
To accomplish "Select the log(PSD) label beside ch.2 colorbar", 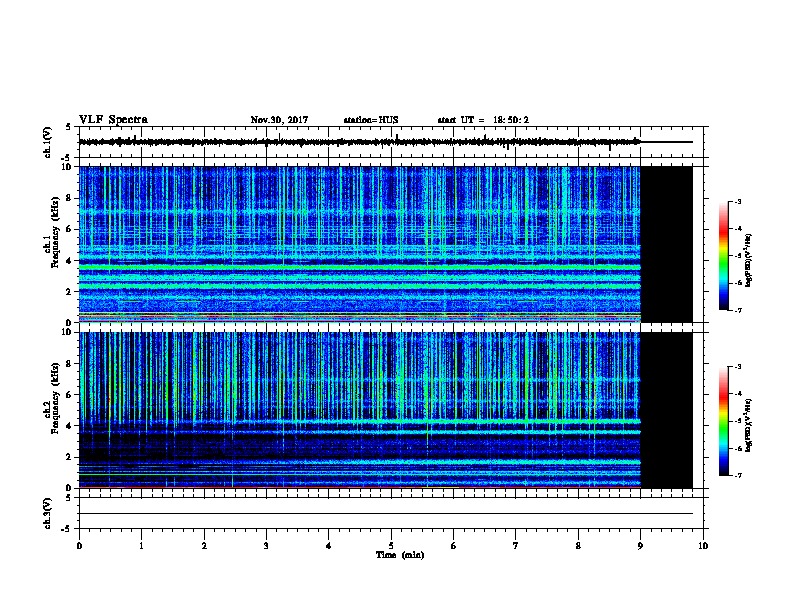I will pyautogui.click(x=749, y=425).
